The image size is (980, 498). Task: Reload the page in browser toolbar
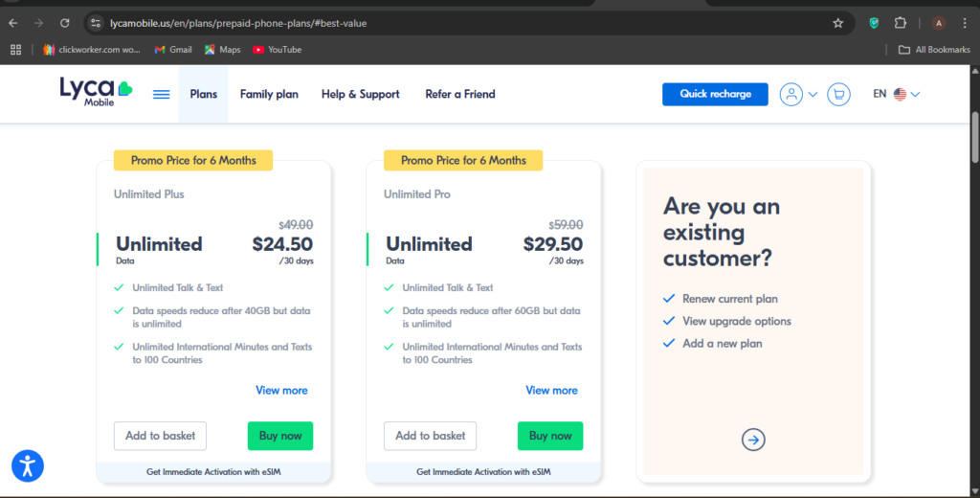(64, 23)
